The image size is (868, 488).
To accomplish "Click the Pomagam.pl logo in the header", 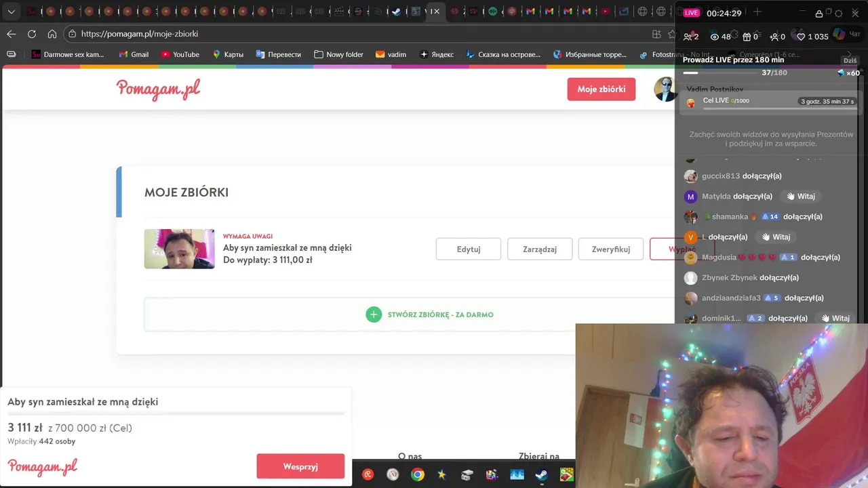I will 158,89.
